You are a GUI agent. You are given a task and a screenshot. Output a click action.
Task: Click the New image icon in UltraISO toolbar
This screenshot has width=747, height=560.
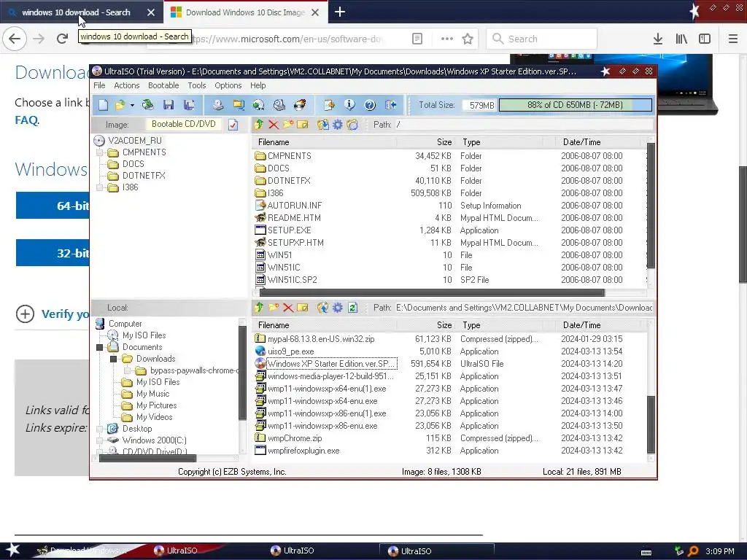tap(104, 105)
